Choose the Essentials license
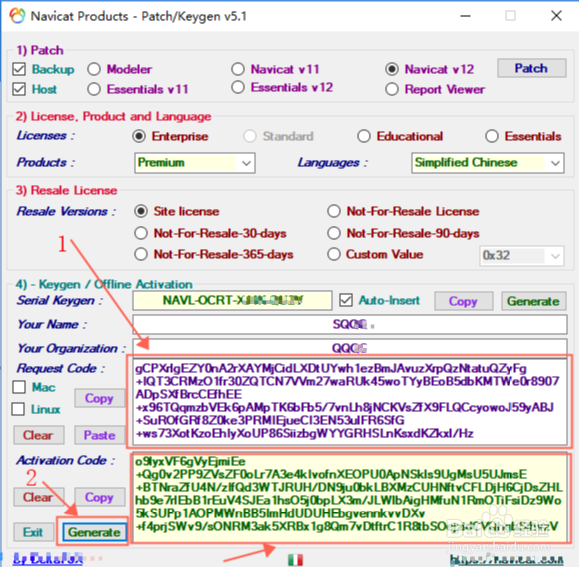 [x=492, y=136]
